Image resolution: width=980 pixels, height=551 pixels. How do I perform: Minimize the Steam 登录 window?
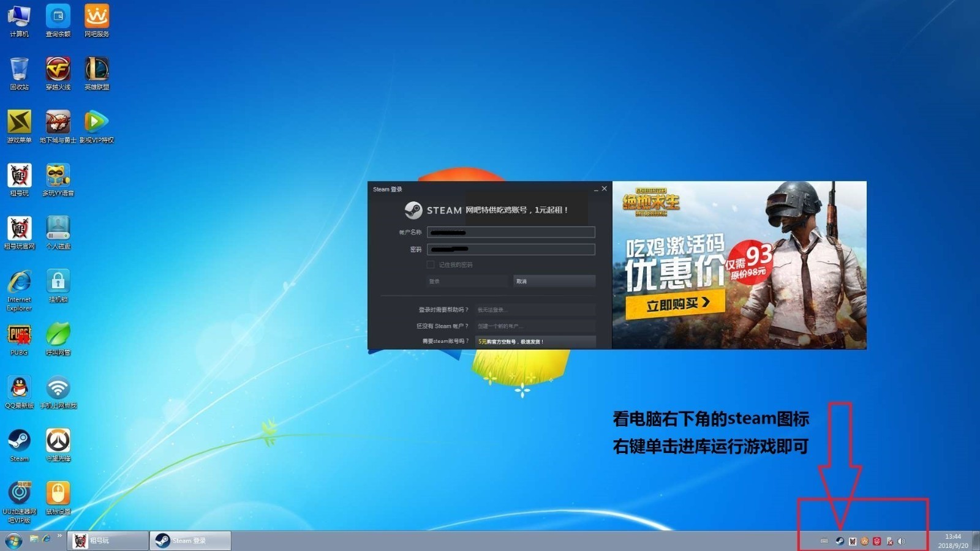coord(595,189)
